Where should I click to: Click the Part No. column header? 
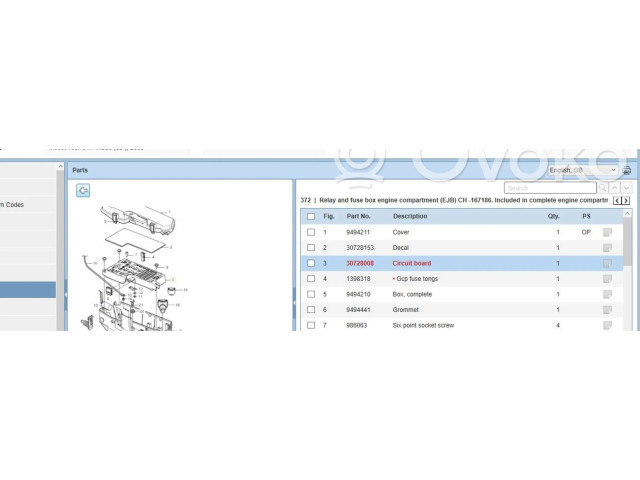pyautogui.click(x=359, y=216)
